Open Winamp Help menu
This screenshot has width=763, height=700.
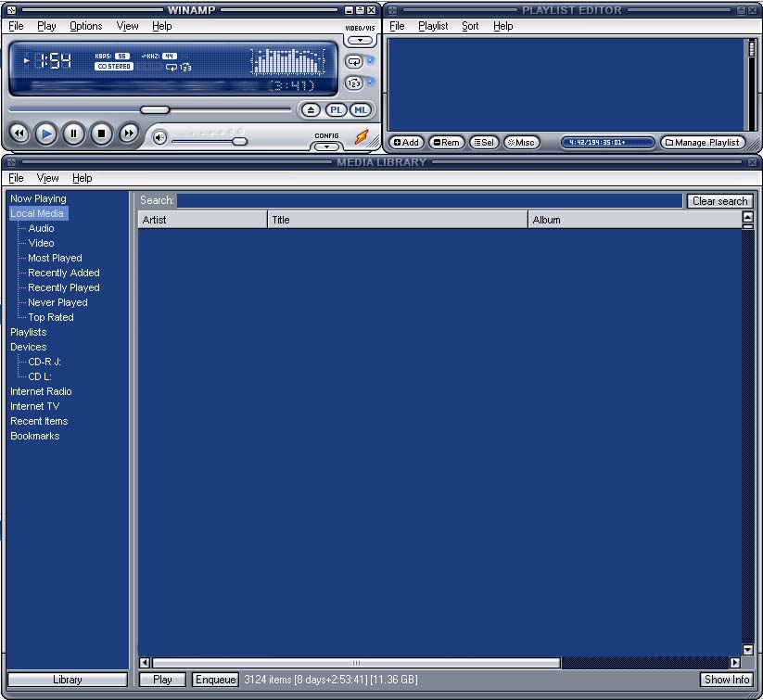coord(161,26)
